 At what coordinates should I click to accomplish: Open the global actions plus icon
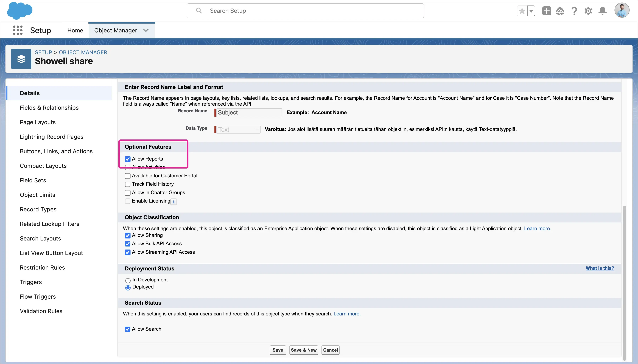pos(547,11)
